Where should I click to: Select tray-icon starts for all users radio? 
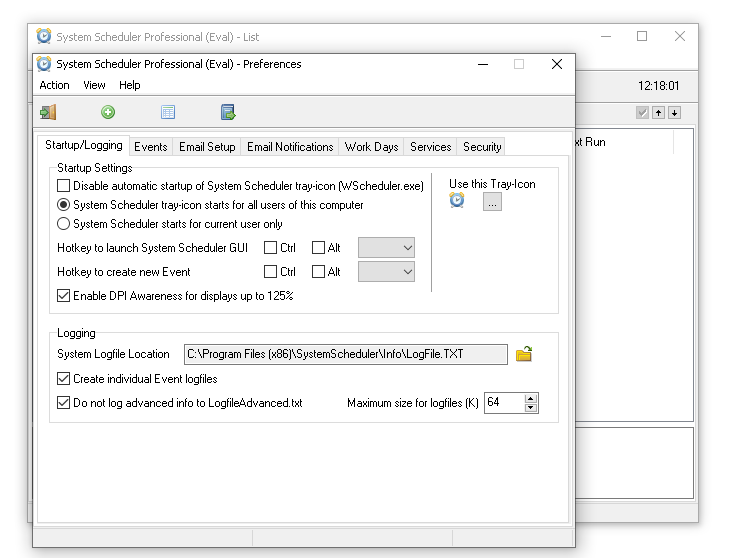pos(63,205)
